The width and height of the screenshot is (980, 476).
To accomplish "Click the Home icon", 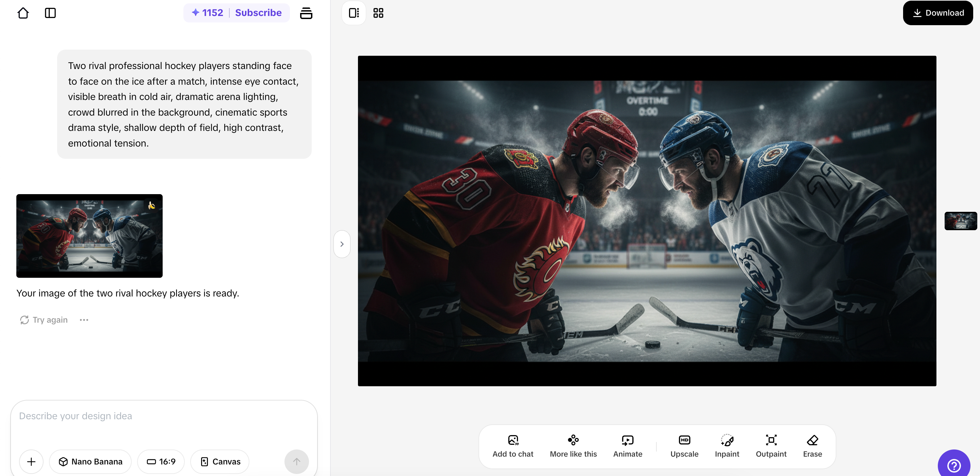I will pyautogui.click(x=23, y=13).
